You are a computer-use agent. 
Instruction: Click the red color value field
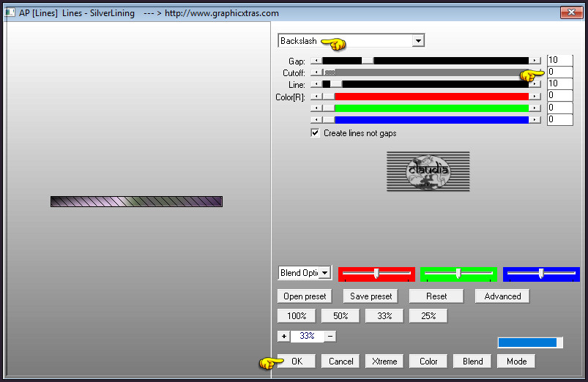(560, 96)
